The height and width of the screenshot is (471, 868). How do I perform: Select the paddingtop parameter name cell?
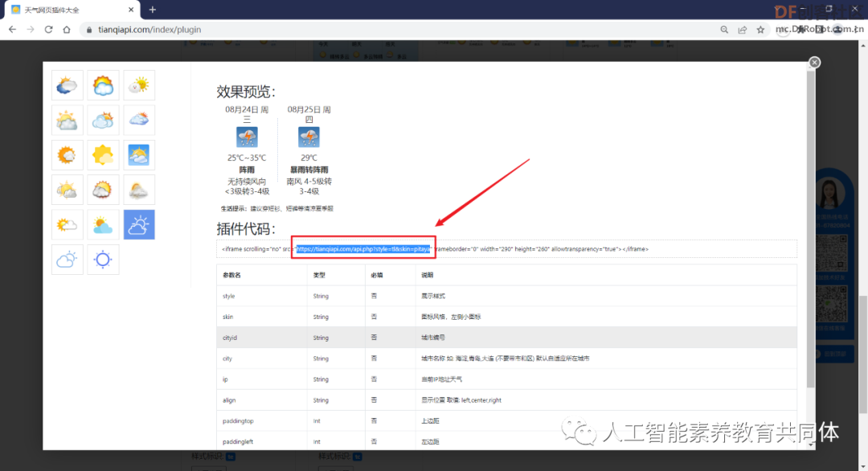coord(238,421)
